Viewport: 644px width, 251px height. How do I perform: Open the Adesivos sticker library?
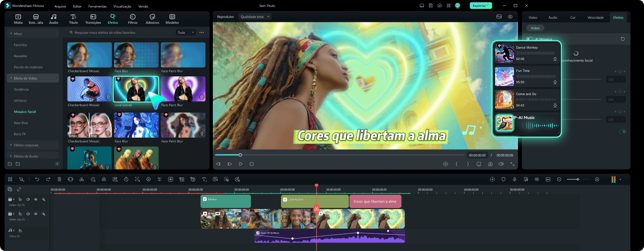pos(153,19)
